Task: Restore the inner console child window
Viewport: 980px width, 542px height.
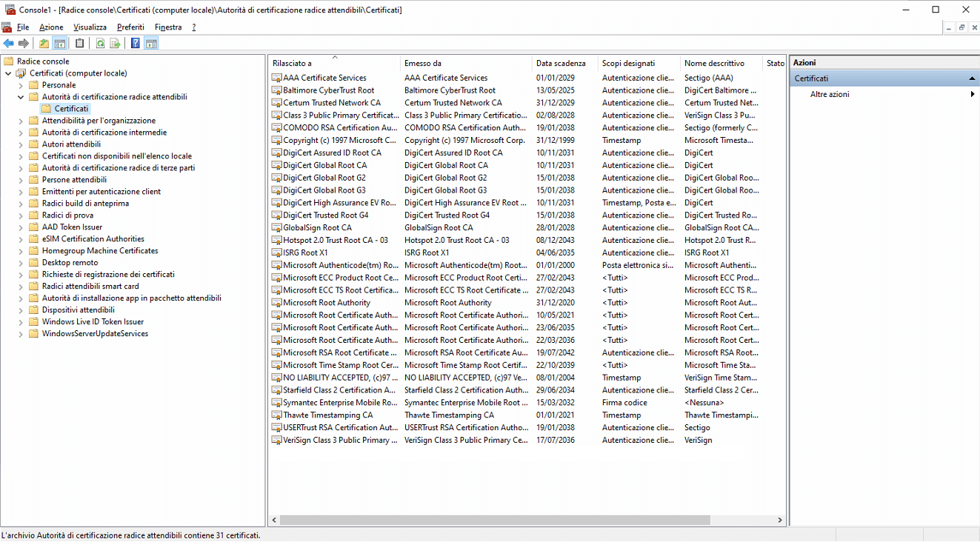Action: pos(961,27)
